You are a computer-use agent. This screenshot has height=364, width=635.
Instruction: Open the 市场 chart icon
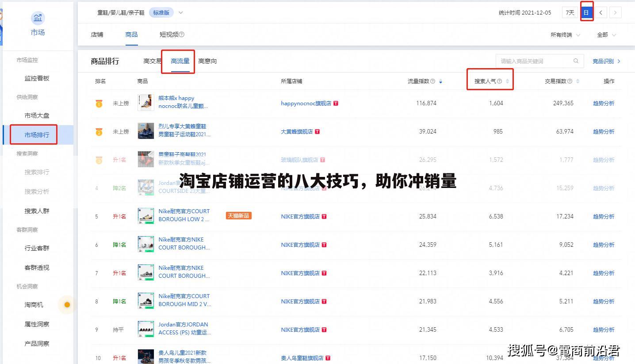pyautogui.click(x=38, y=18)
